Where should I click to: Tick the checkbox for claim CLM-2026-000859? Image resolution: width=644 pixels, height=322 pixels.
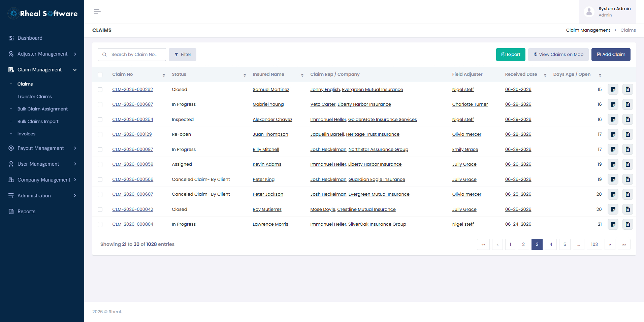[x=100, y=164]
